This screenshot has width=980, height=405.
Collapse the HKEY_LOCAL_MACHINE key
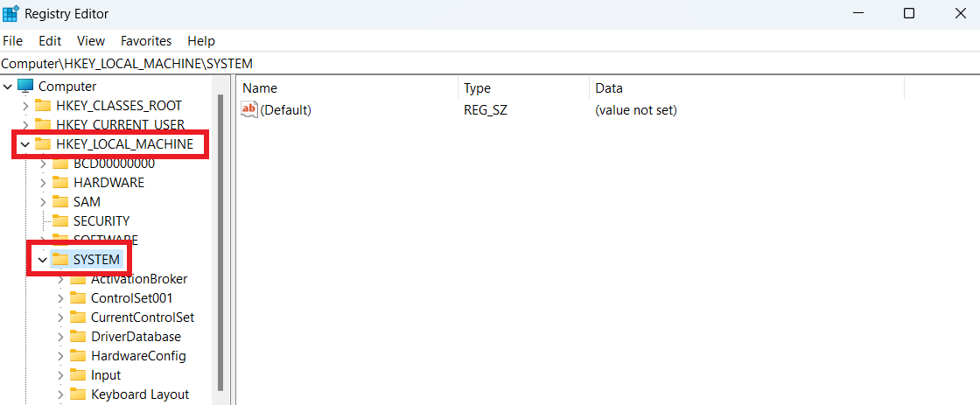pos(25,144)
